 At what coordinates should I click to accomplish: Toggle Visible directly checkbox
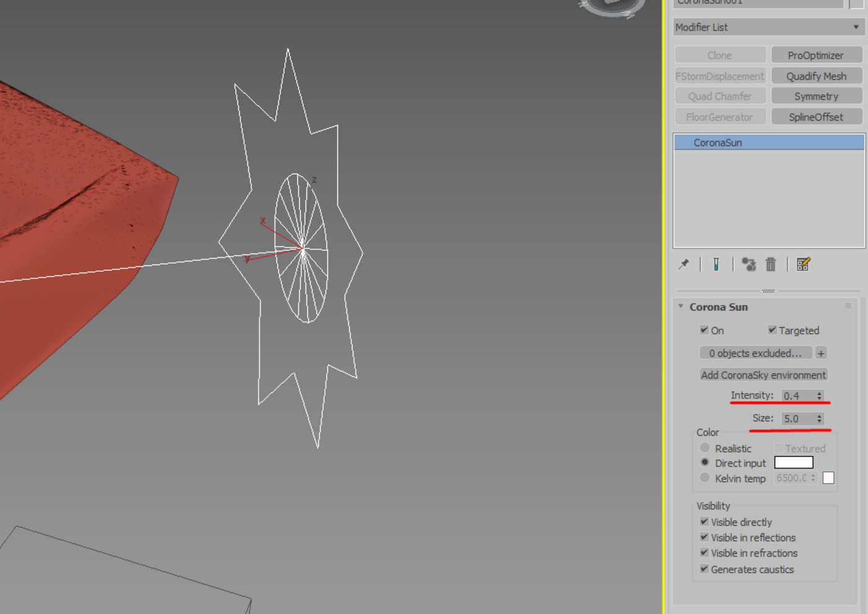pyautogui.click(x=704, y=522)
